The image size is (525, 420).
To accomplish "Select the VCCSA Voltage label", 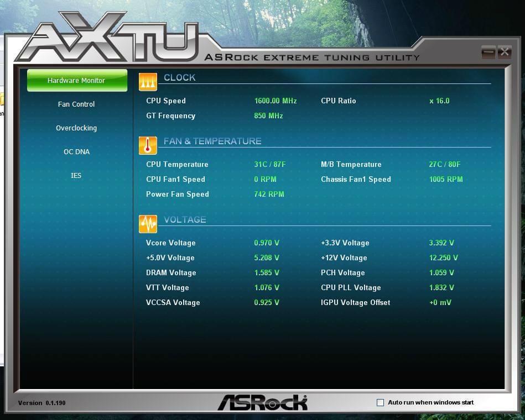I will (x=173, y=303).
